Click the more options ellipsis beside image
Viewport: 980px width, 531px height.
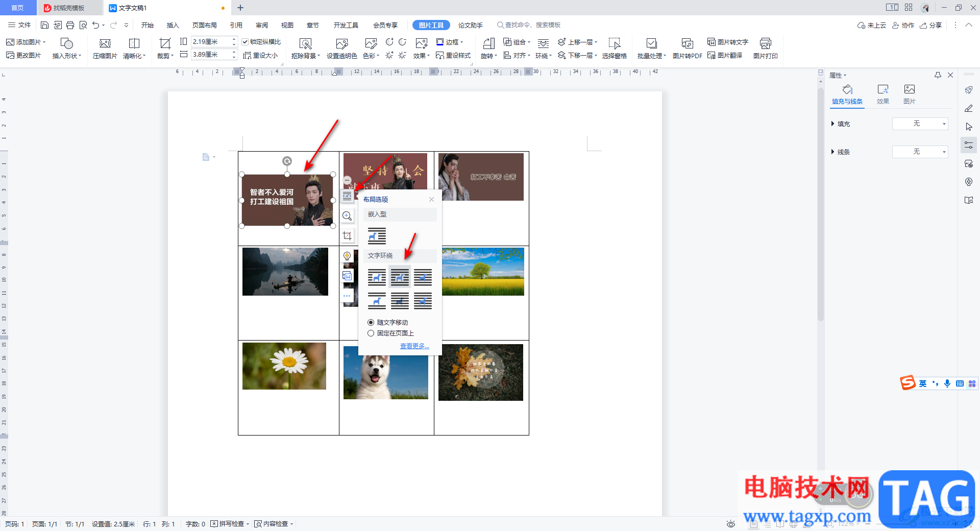(347, 296)
